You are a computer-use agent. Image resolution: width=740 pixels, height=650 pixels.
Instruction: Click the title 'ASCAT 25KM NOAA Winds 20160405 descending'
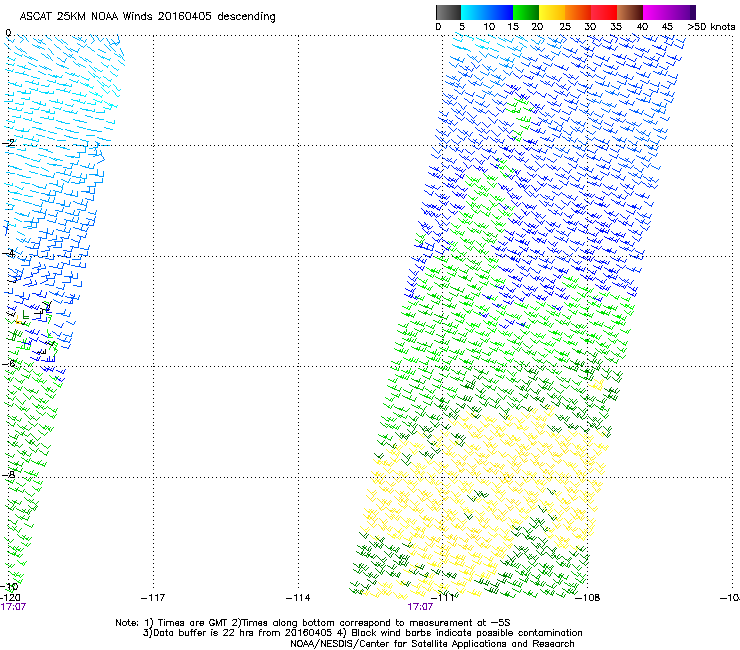pos(147,16)
